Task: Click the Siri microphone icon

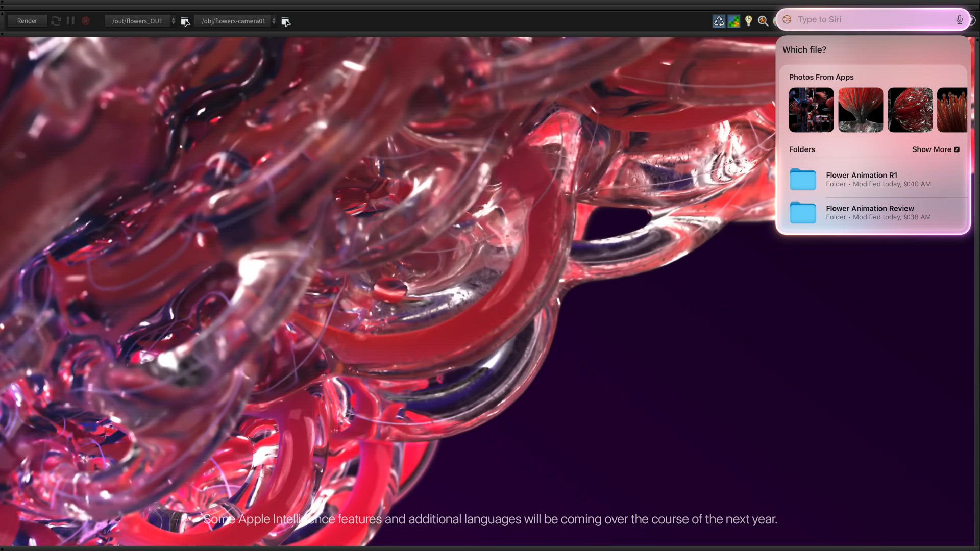Action: tap(959, 19)
